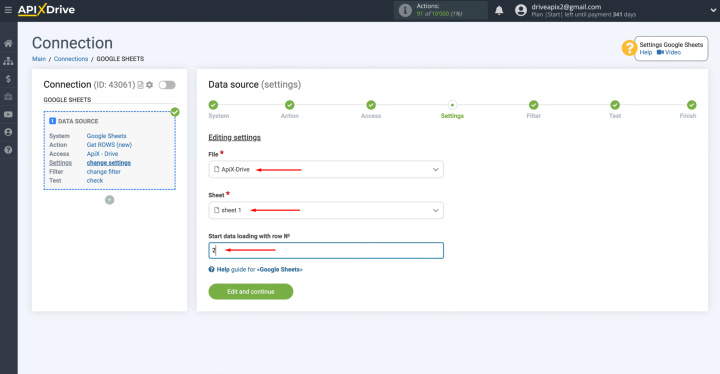
Task: Open the help question sidebar icon
Action: [8, 150]
